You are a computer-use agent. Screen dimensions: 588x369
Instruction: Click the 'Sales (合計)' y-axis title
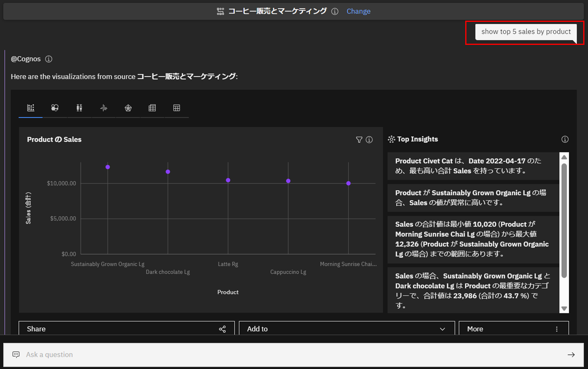pyautogui.click(x=28, y=208)
